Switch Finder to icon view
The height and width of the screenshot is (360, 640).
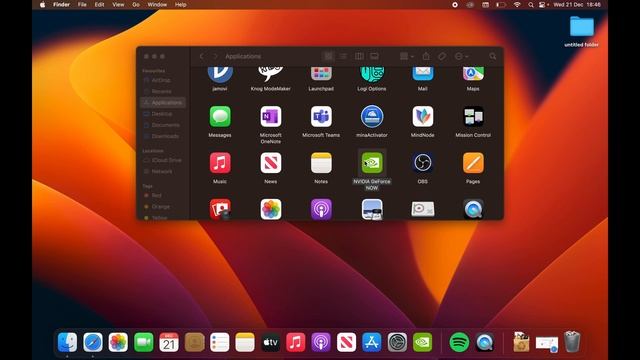pyautogui.click(x=328, y=56)
